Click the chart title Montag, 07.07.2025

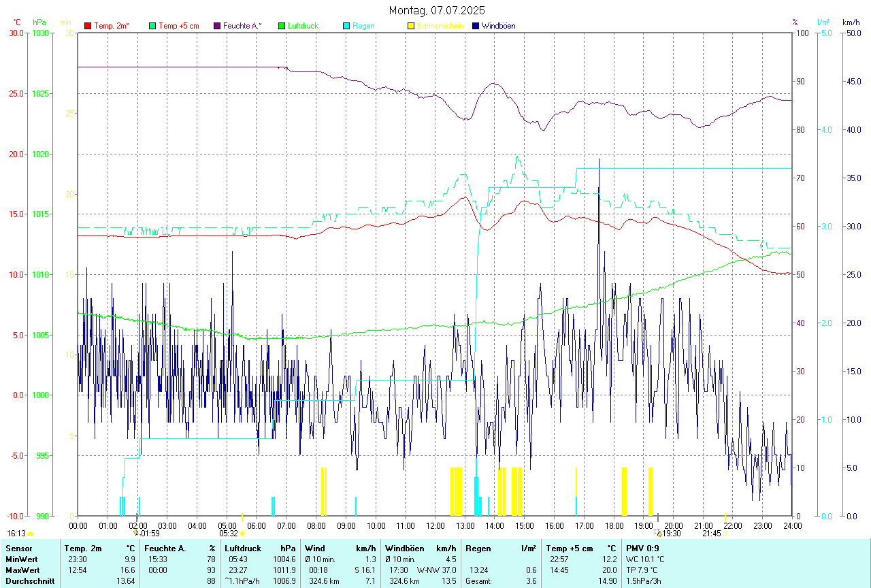click(437, 10)
